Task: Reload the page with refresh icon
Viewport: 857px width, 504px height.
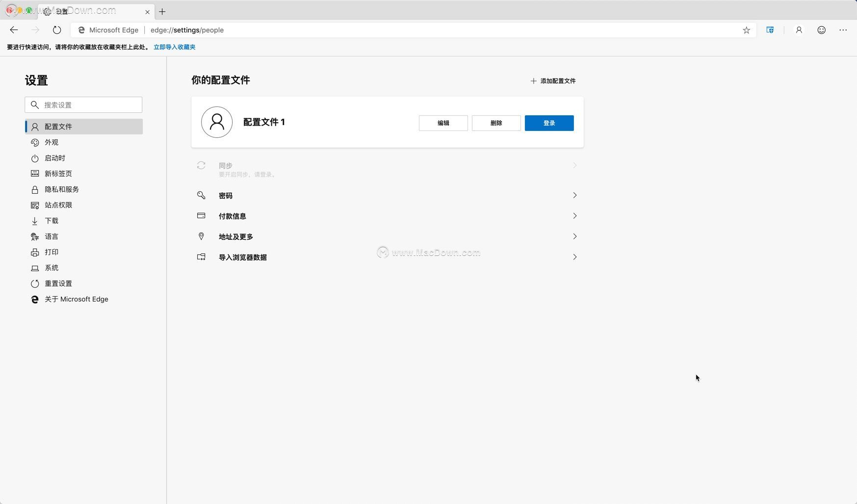Action: pyautogui.click(x=57, y=30)
